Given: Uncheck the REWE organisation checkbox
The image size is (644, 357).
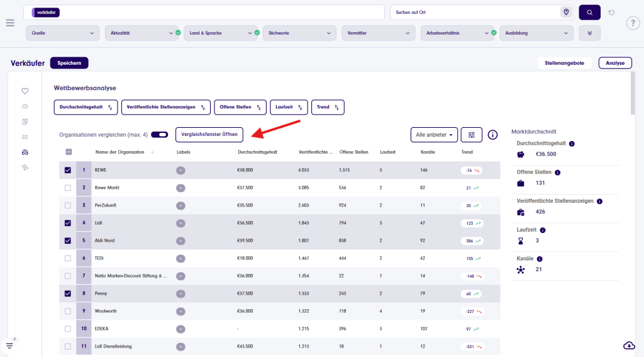Looking at the screenshot, I should [68, 170].
